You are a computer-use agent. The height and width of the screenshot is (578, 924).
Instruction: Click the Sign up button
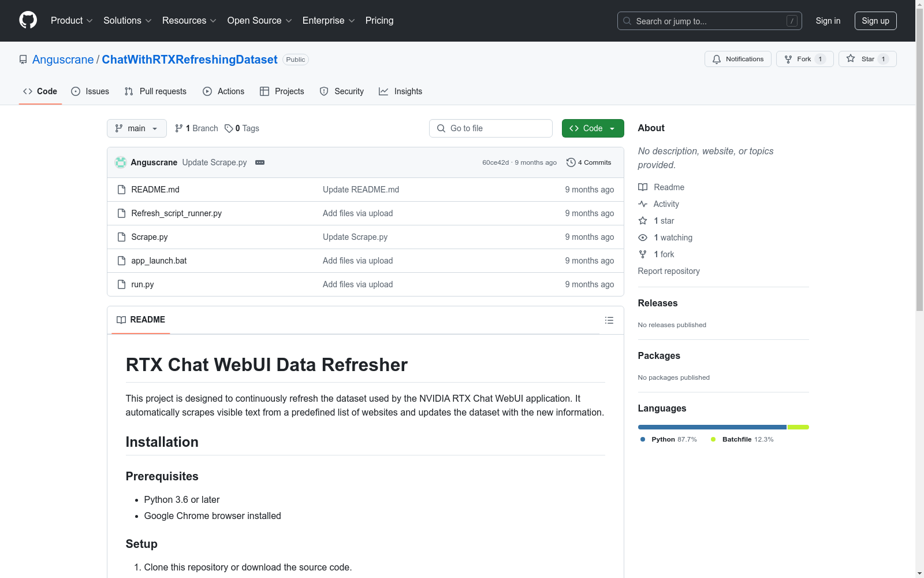pyautogui.click(x=875, y=21)
